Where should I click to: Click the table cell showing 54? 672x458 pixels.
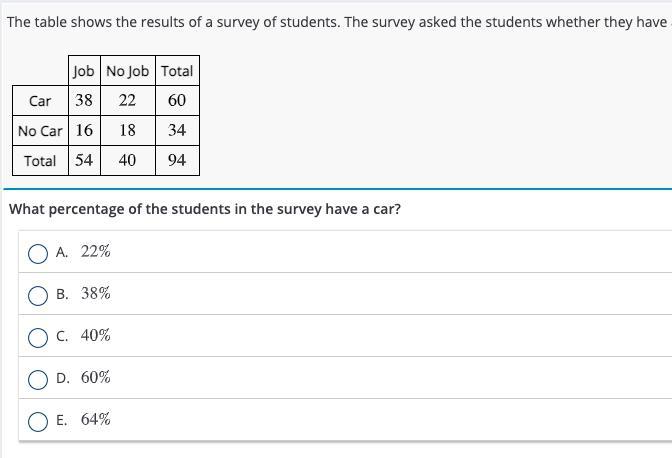pyautogui.click(x=84, y=161)
